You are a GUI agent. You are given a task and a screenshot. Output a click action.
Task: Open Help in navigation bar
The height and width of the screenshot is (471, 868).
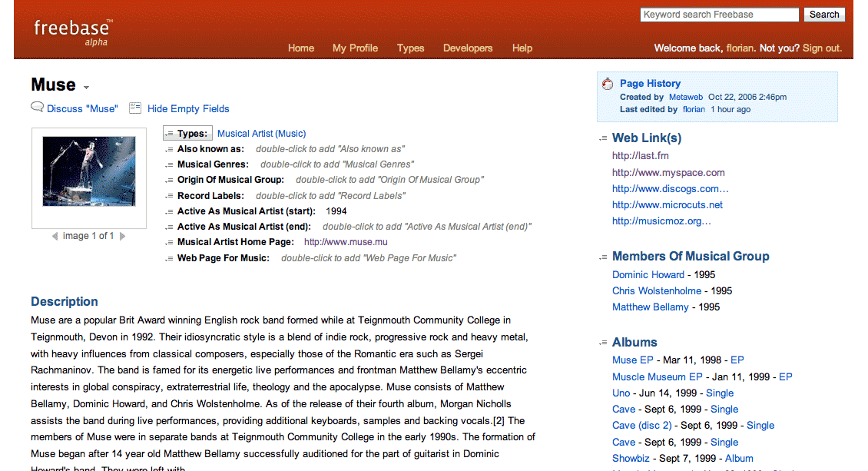click(x=522, y=48)
